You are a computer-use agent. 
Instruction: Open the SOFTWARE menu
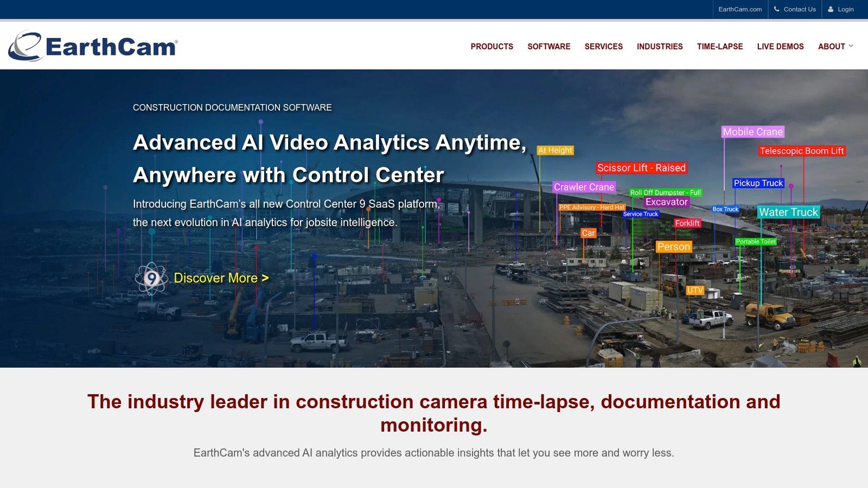(x=549, y=47)
